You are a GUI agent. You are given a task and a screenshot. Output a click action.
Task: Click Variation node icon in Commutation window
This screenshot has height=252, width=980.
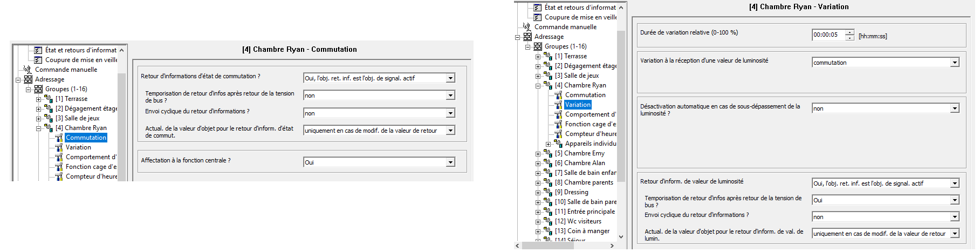click(59, 147)
